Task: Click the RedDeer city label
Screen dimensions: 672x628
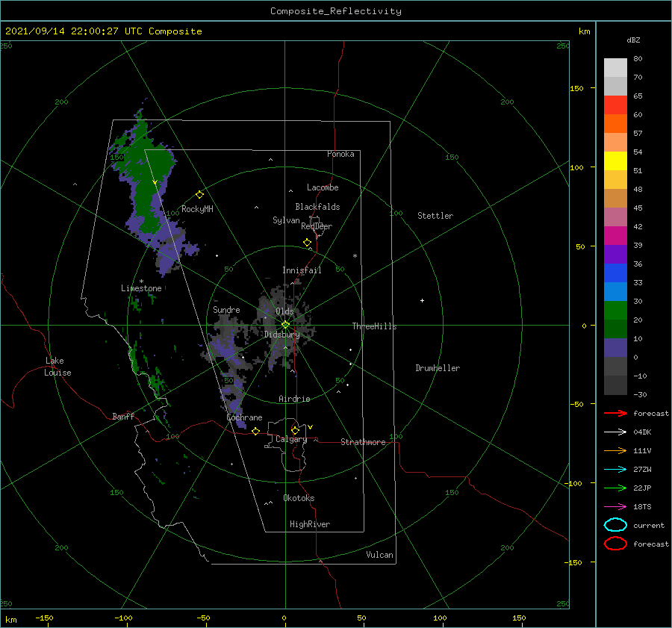Action: (x=317, y=226)
